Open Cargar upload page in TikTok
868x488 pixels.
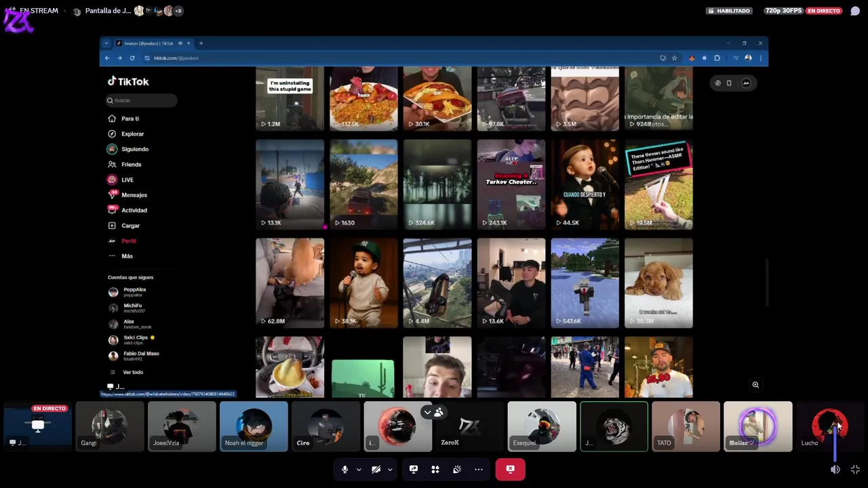[124, 226]
